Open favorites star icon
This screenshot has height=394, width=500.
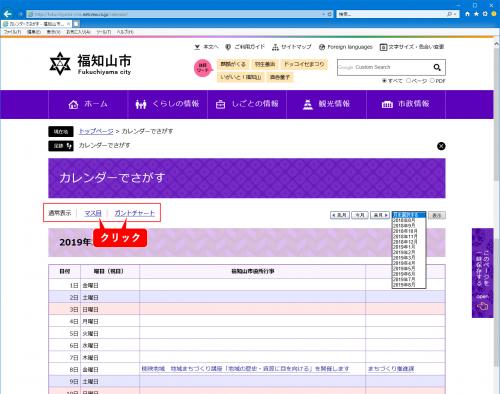coord(476,14)
